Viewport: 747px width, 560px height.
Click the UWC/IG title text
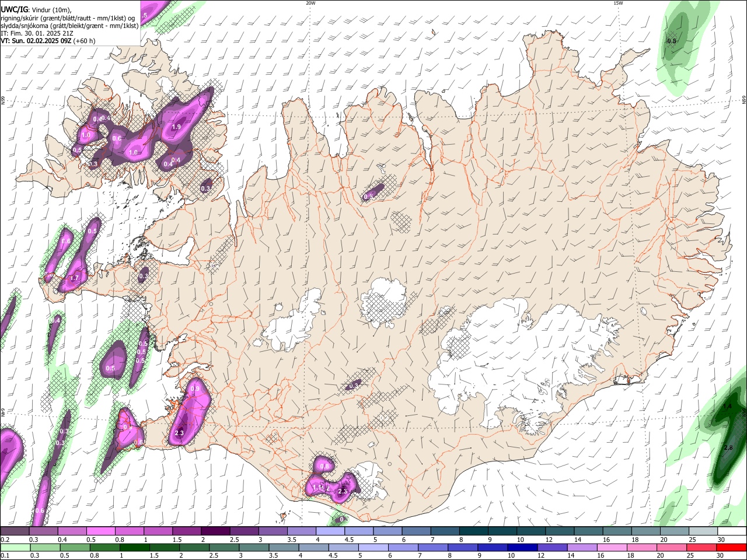point(14,9)
